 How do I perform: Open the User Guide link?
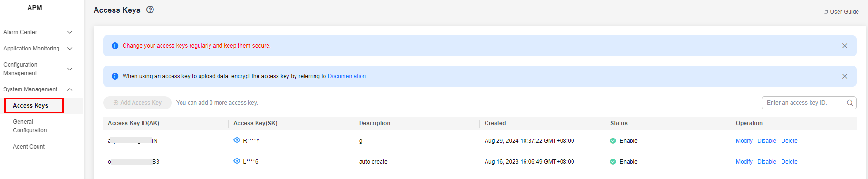tap(841, 12)
